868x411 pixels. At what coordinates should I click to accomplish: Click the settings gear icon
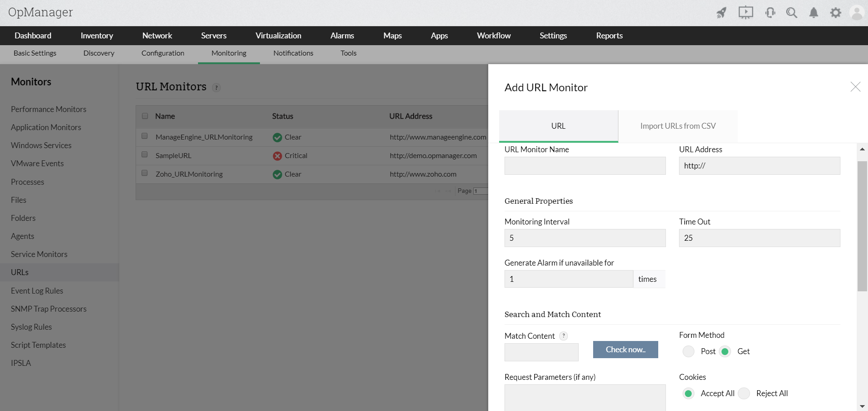pos(835,13)
